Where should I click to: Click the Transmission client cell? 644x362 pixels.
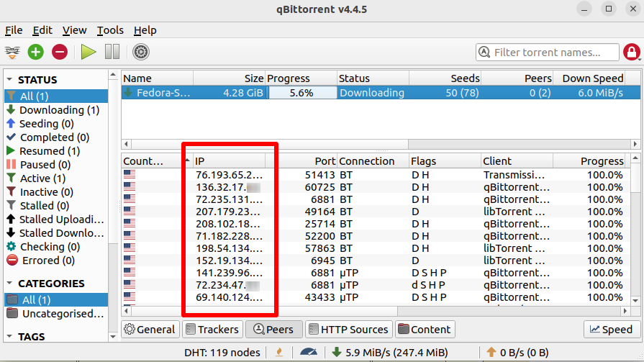(514, 175)
